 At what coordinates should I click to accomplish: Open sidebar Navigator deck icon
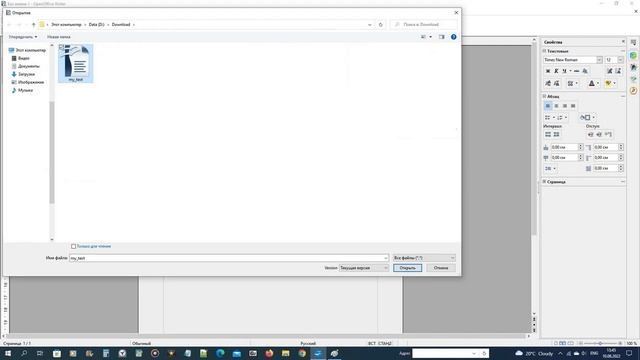633,91
